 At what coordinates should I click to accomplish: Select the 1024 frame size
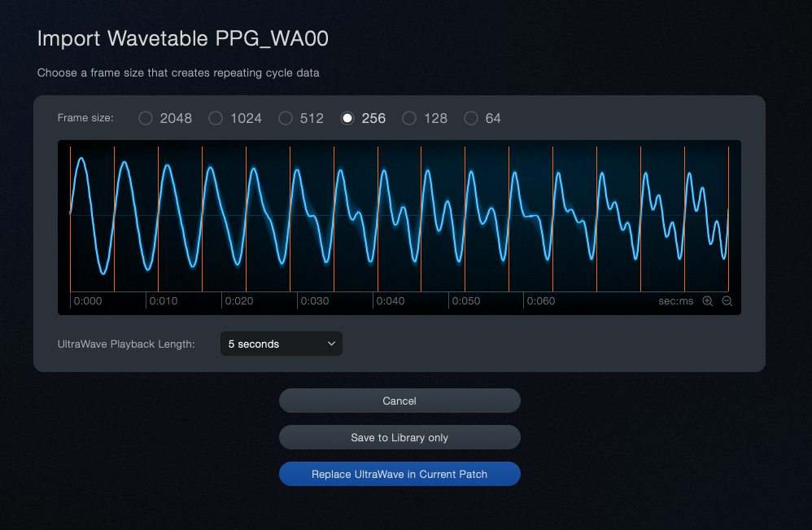[215, 118]
